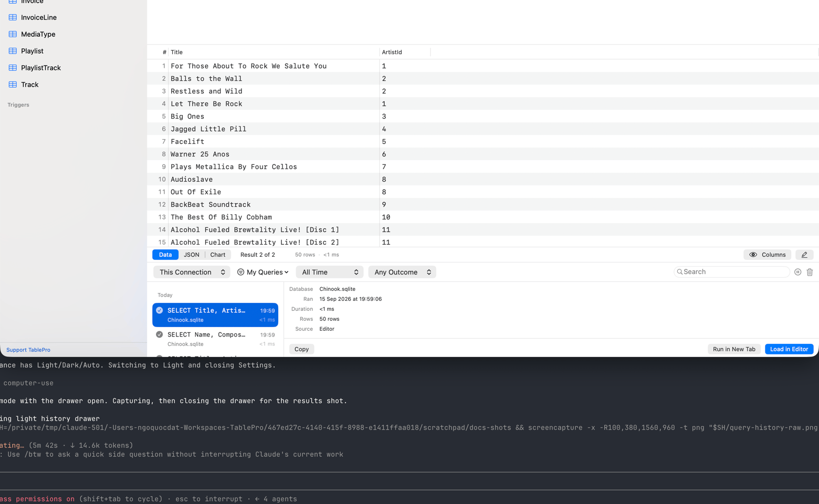Select cell 'Warner 25 Anos'
Screen dimensions: 819x504
click(x=274, y=154)
